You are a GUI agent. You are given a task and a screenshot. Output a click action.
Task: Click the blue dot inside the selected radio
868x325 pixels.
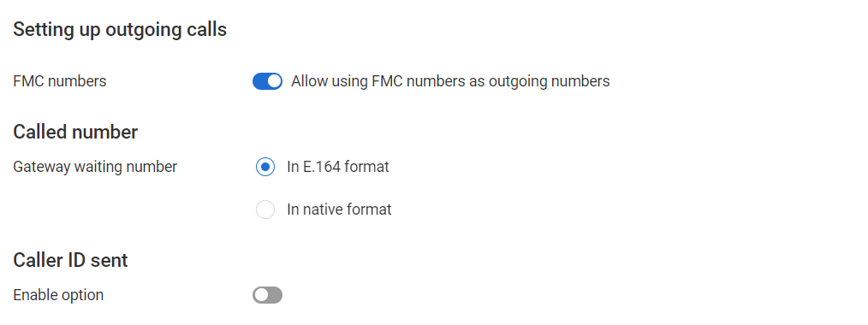point(265,167)
